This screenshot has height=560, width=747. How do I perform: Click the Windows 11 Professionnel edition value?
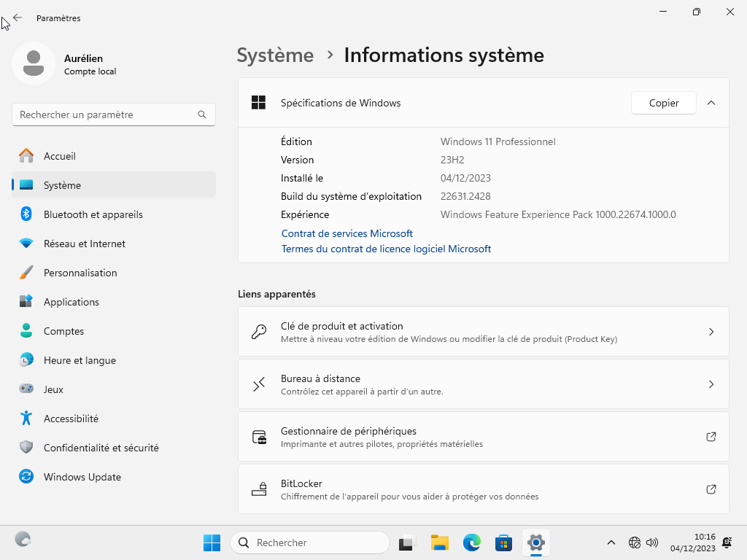(498, 141)
